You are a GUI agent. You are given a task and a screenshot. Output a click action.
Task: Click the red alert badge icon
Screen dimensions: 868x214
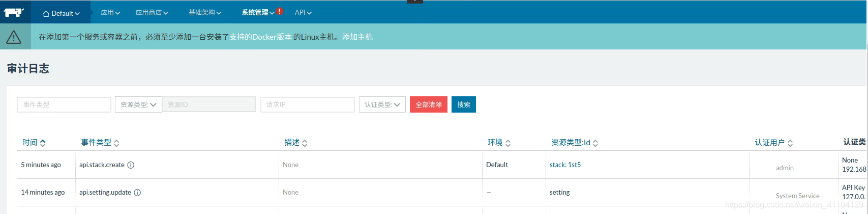(x=279, y=11)
